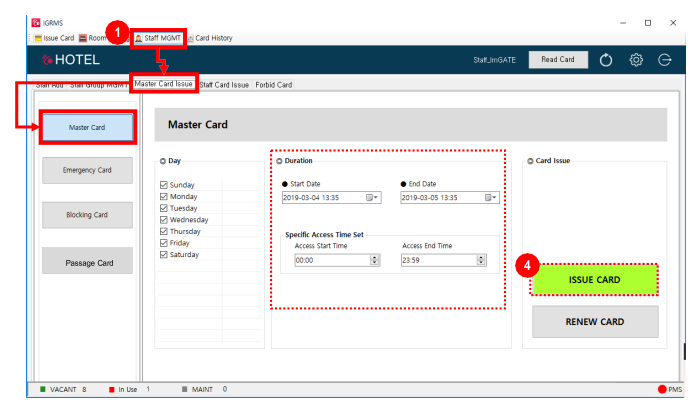Uncheck the Monday checkbox

[x=163, y=197]
